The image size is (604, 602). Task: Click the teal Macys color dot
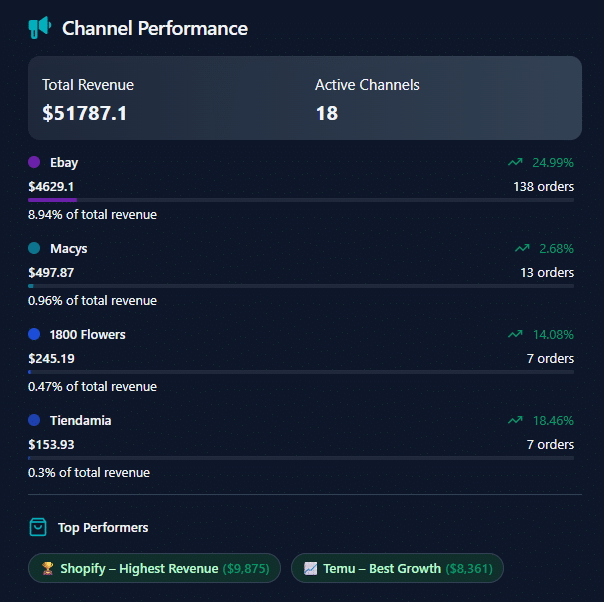coord(34,248)
